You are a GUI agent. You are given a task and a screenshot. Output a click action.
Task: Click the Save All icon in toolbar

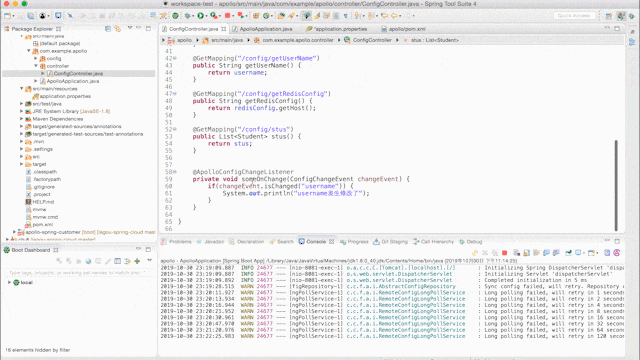pos(31,16)
